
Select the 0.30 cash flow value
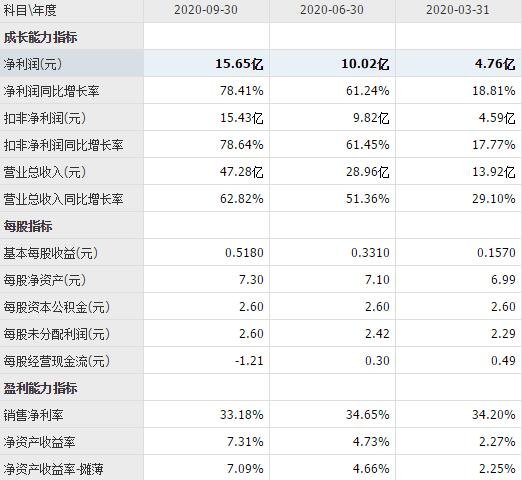click(x=377, y=361)
